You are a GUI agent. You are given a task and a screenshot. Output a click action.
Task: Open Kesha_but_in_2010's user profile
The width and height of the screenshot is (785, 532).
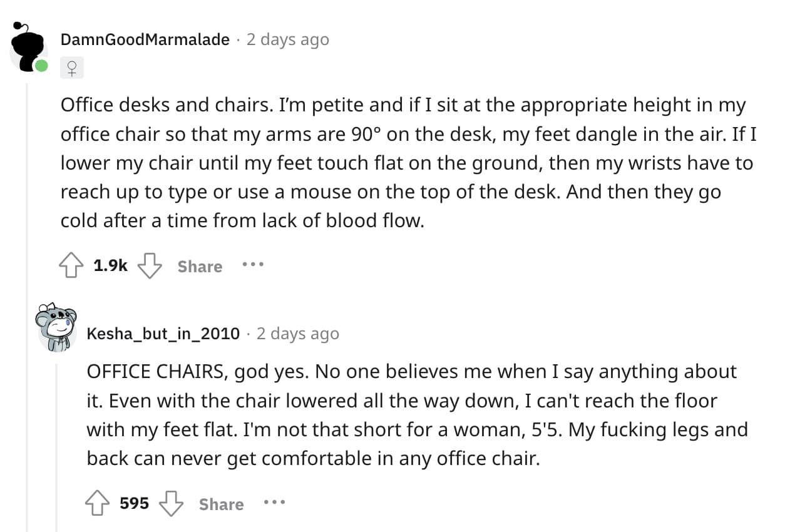162,334
